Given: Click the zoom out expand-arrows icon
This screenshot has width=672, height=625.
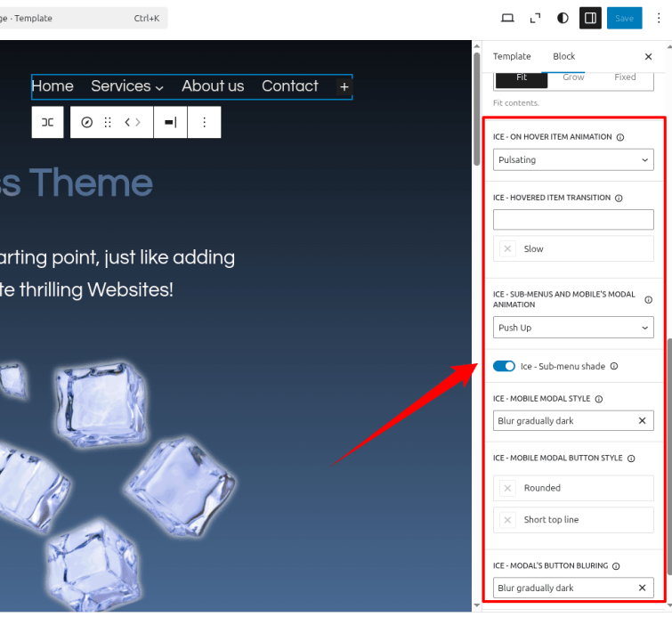Looking at the screenshot, I should [535, 18].
